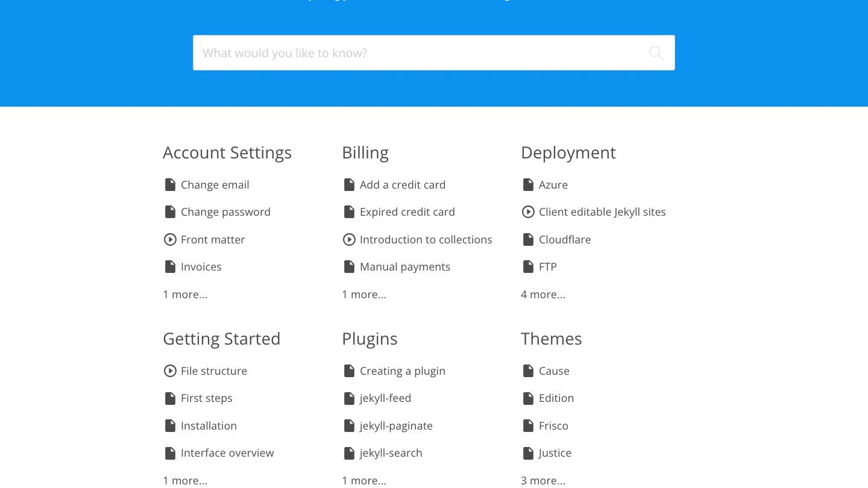Open the Manual payments article
The height and width of the screenshot is (488, 868).
click(405, 267)
